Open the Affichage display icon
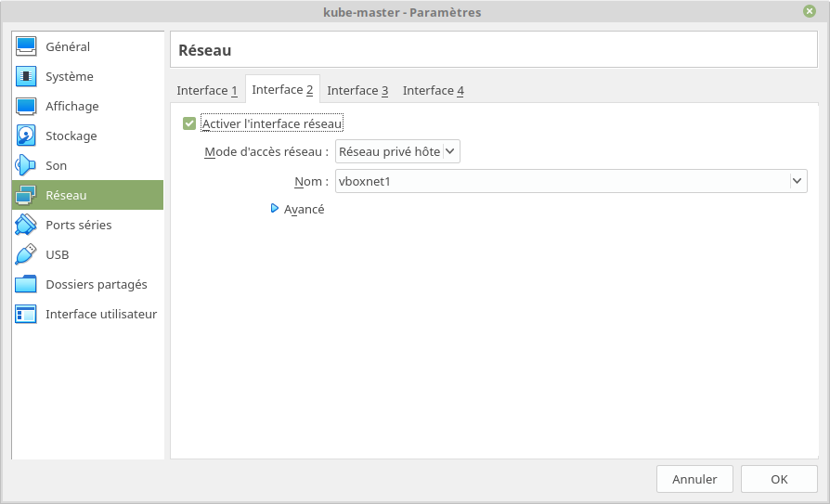830x504 pixels. coord(26,106)
